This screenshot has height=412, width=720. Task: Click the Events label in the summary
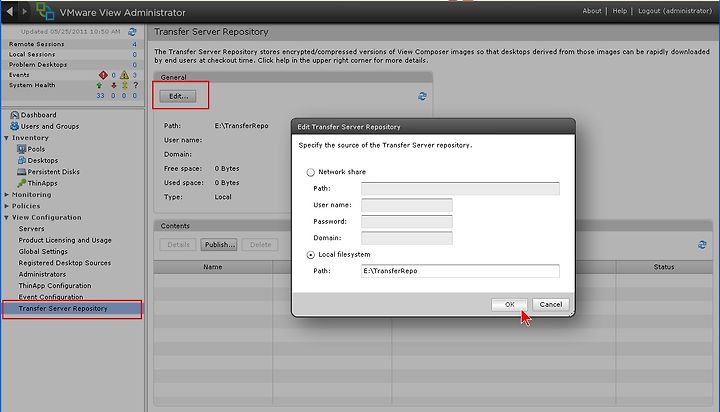(x=19, y=75)
